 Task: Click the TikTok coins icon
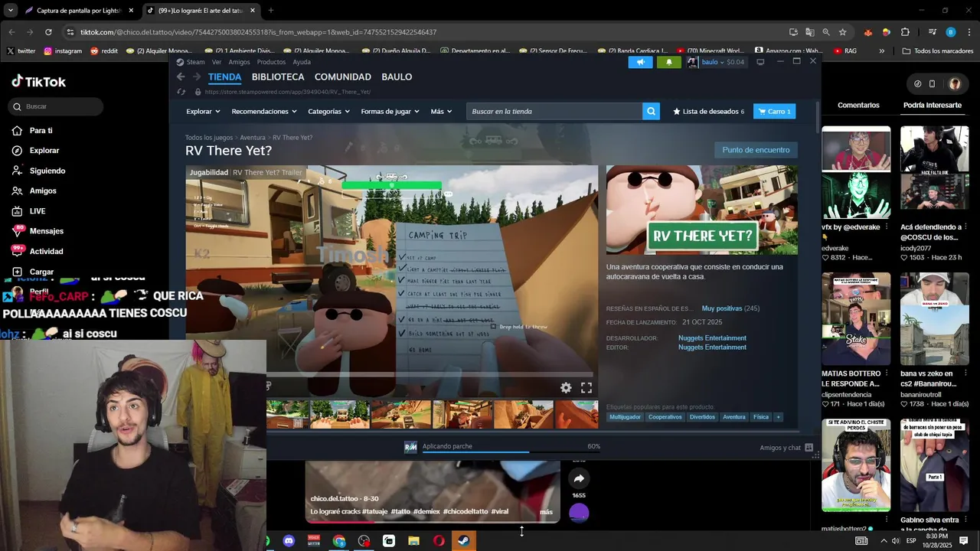(917, 84)
